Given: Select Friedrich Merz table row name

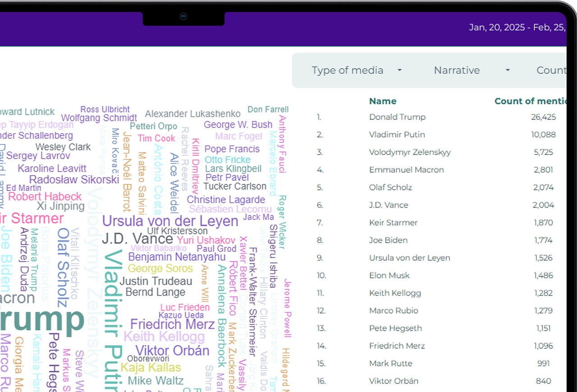Looking at the screenshot, I should (398, 346).
